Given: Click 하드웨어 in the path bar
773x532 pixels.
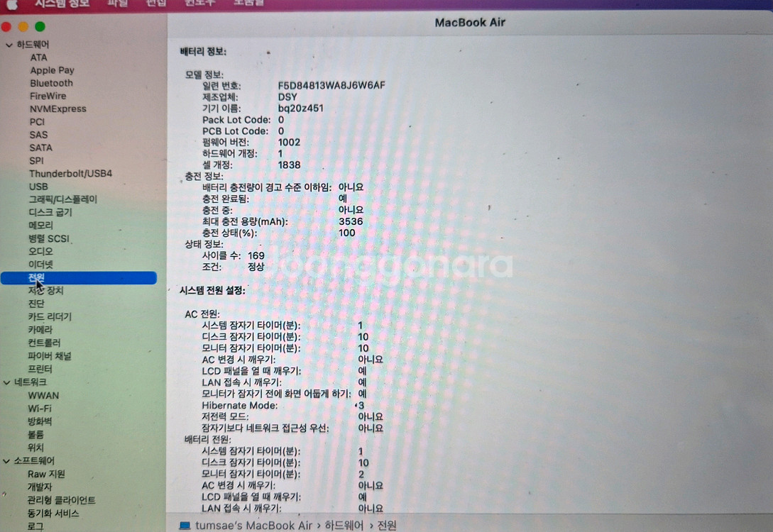Looking at the screenshot, I should point(344,526).
